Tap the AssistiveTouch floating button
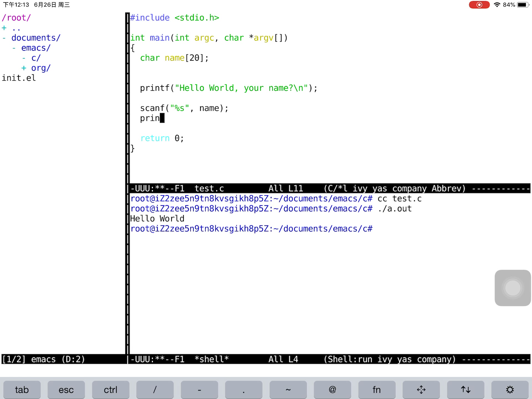Image resolution: width=532 pixels, height=399 pixels. pos(513,288)
